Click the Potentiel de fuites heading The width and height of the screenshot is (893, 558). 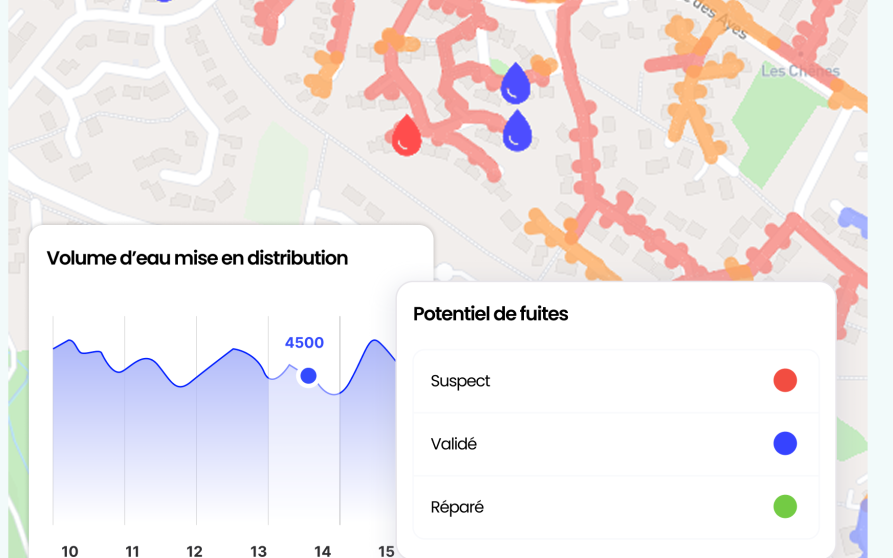tap(490, 314)
